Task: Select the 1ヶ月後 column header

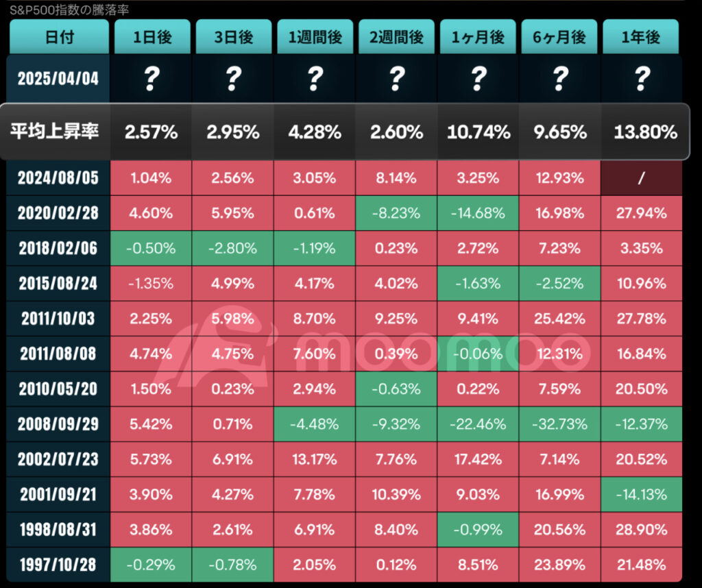Action: point(479,37)
